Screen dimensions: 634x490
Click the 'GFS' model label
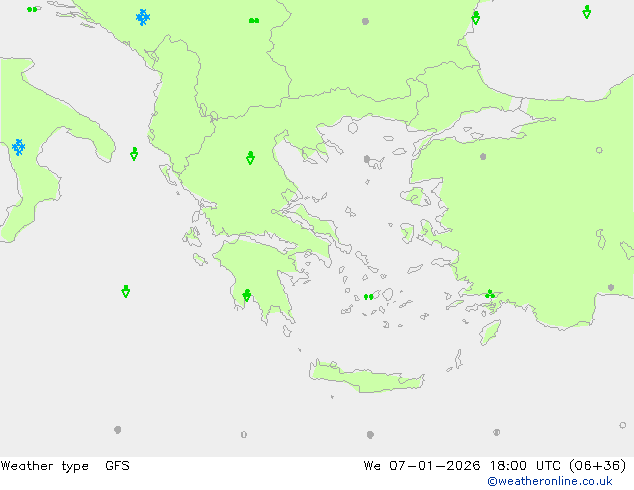tap(117, 466)
